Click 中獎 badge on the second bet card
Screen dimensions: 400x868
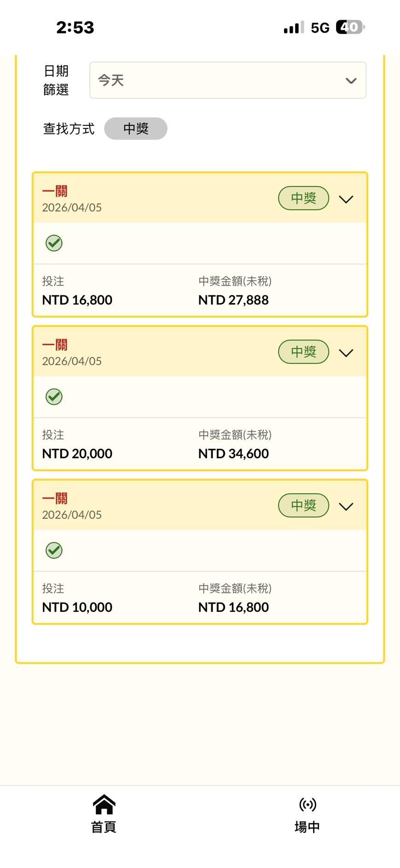tap(303, 352)
